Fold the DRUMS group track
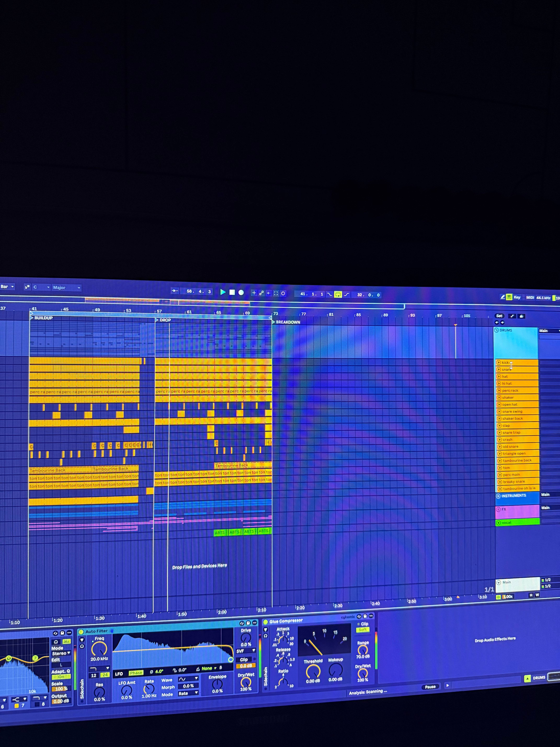This screenshot has width=560, height=747. point(497,330)
